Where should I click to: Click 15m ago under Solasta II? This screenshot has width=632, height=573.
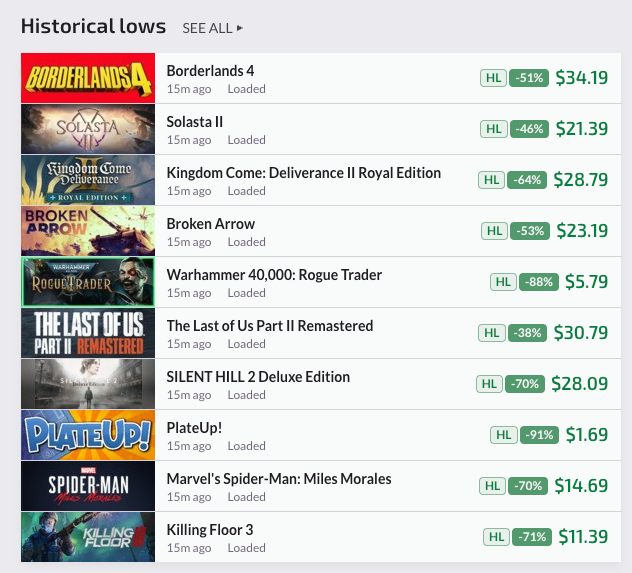tap(189, 140)
